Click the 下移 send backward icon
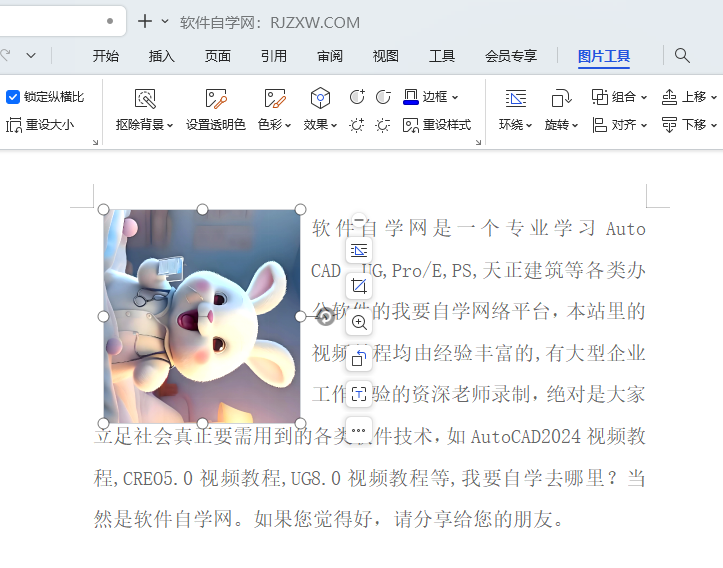The width and height of the screenshot is (723, 568). point(669,125)
